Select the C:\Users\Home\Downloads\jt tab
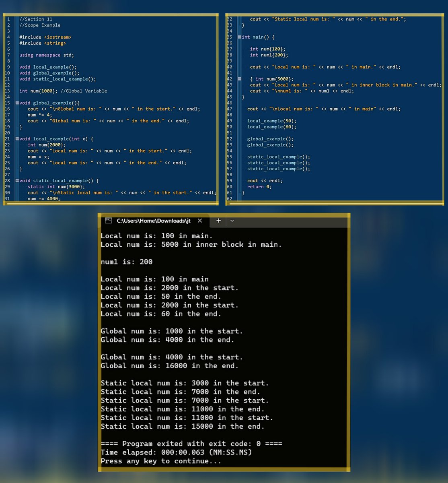The width and height of the screenshot is (448, 483). coord(154,221)
